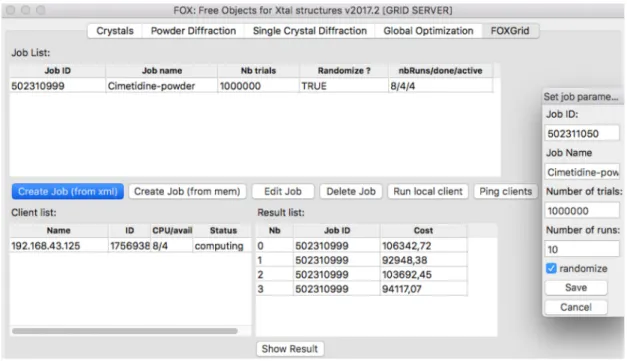Click the Cost column header in results
The height and width of the screenshot is (361, 627).
423,231
